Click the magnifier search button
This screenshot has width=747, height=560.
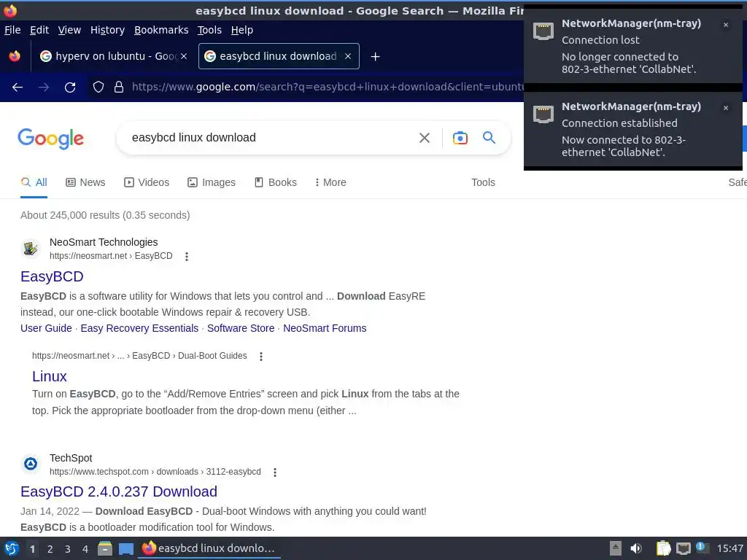click(x=489, y=138)
